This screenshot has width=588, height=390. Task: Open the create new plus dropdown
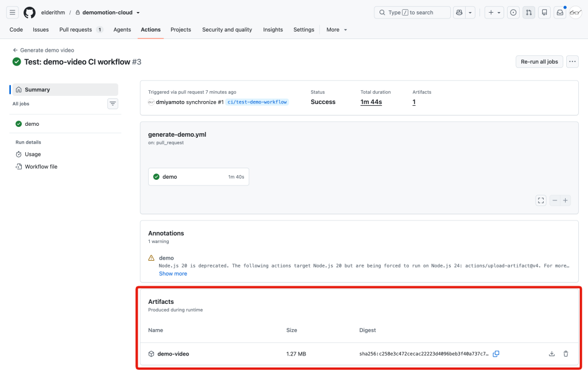[x=494, y=13]
